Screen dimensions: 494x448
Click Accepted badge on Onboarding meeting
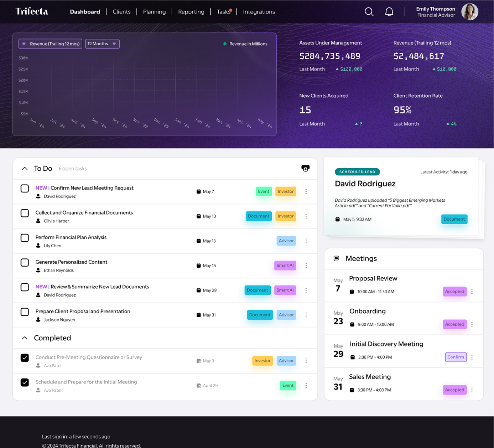(455, 324)
